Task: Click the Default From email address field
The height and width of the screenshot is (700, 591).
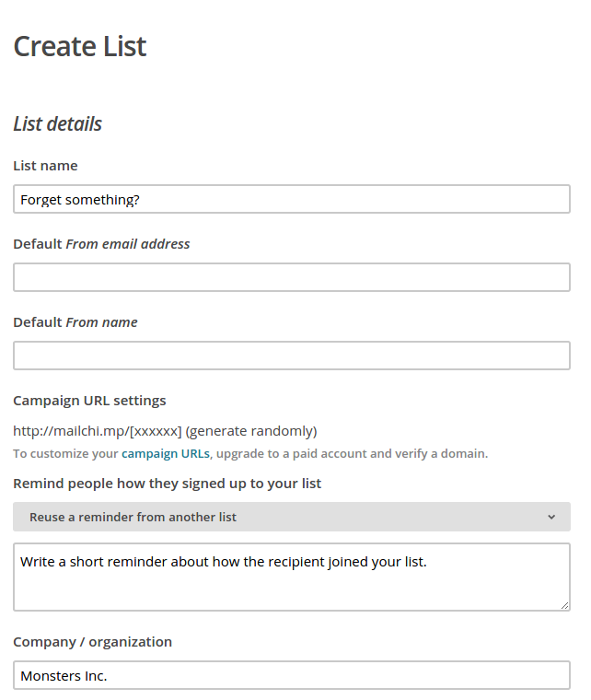Action: (x=292, y=277)
